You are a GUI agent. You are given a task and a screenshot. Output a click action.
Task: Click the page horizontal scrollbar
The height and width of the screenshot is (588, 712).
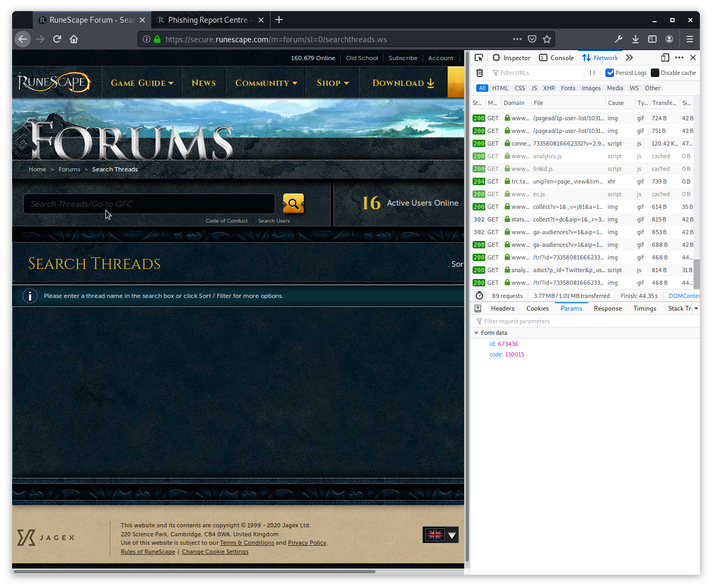(x=194, y=571)
